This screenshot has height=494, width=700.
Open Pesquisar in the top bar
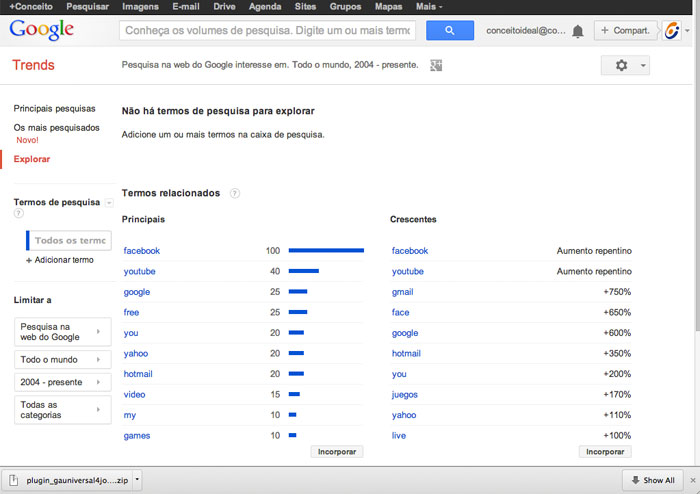(x=88, y=7)
